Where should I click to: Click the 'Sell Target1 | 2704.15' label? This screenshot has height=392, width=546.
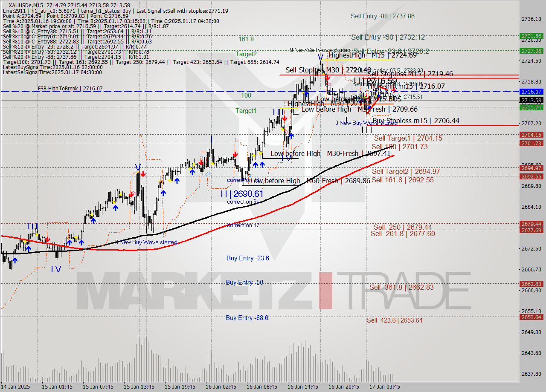point(408,138)
